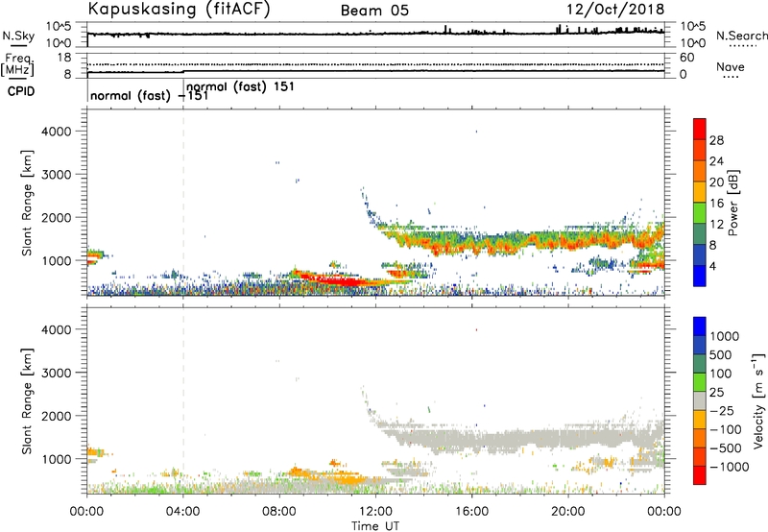This screenshot has width=768, height=532.
Task: Click the '-25' velocity scale value
Action: pyautogui.click(x=722, y=411)
